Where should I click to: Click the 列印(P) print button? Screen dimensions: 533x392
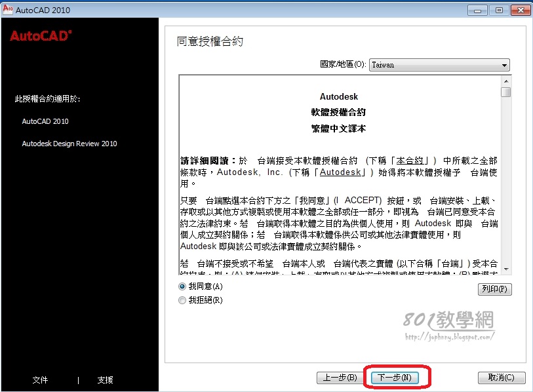(x=494, y=289)
